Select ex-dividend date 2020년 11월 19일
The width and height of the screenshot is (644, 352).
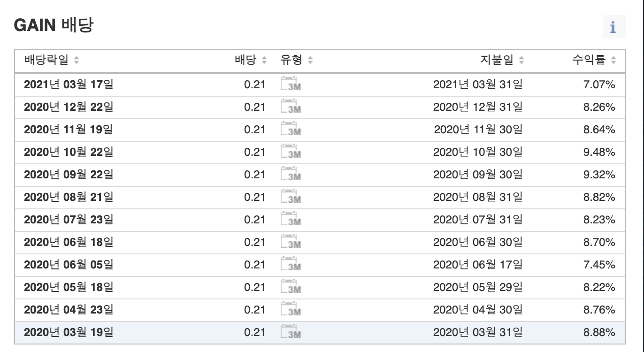click(x=69, y=130)
